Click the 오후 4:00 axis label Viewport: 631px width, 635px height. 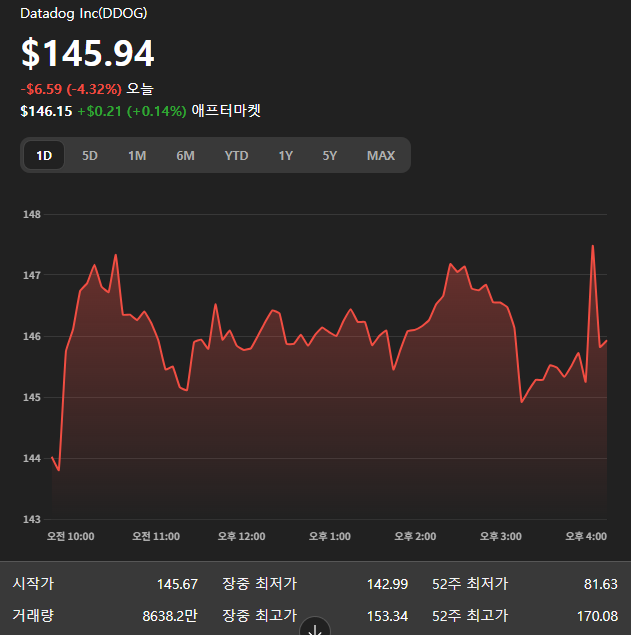click(586, 536)
